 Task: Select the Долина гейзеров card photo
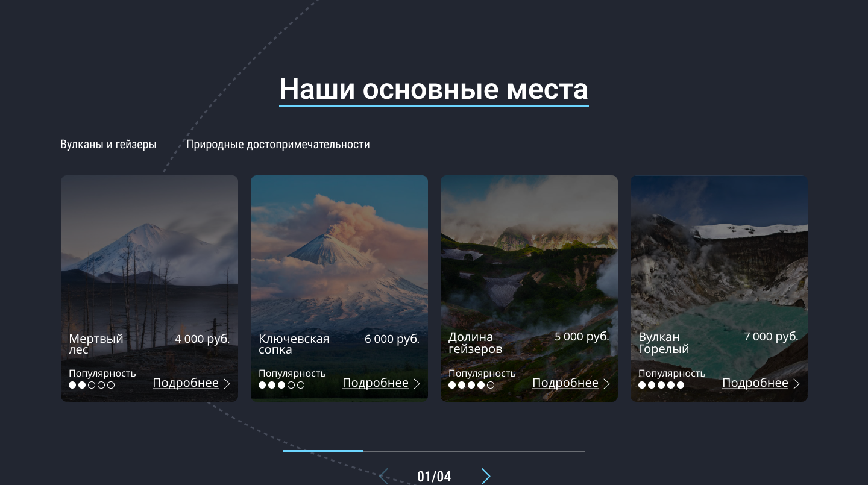click(529, 253)
